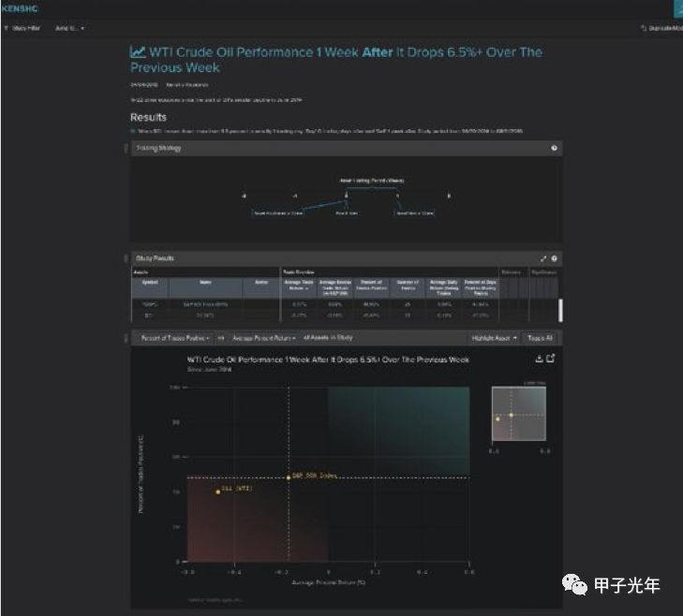Click the swap axes icon between dropdowns
The image size is (683, 616).
pos(221,338)
